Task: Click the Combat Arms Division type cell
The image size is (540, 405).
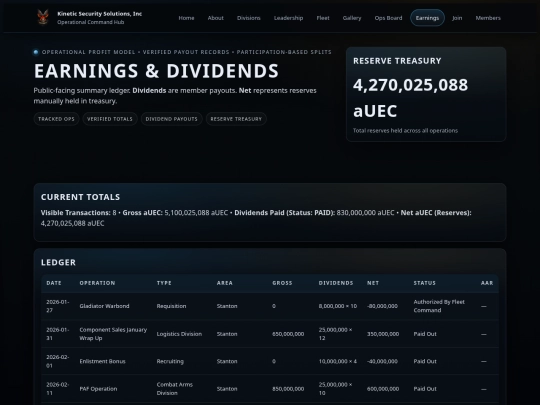Action: pos(175,389)
